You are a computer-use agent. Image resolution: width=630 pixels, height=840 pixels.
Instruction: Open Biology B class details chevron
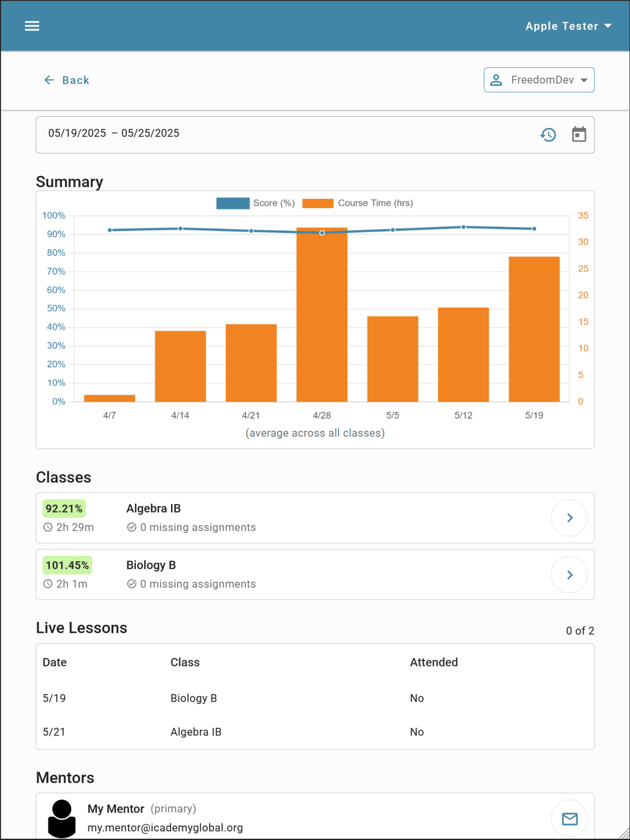pos(569,575)
